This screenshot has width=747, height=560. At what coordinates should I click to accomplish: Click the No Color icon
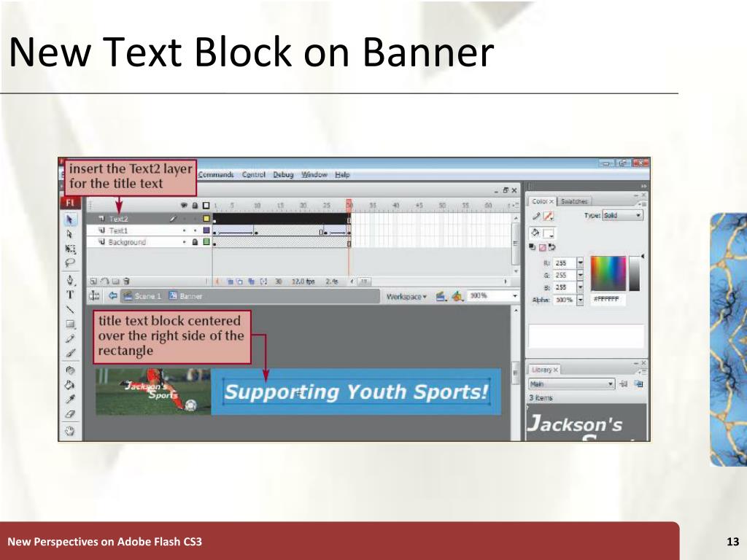click(542, 247)
